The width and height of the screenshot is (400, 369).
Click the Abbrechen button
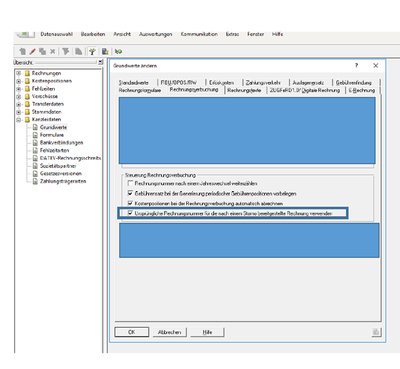point(170,332)
